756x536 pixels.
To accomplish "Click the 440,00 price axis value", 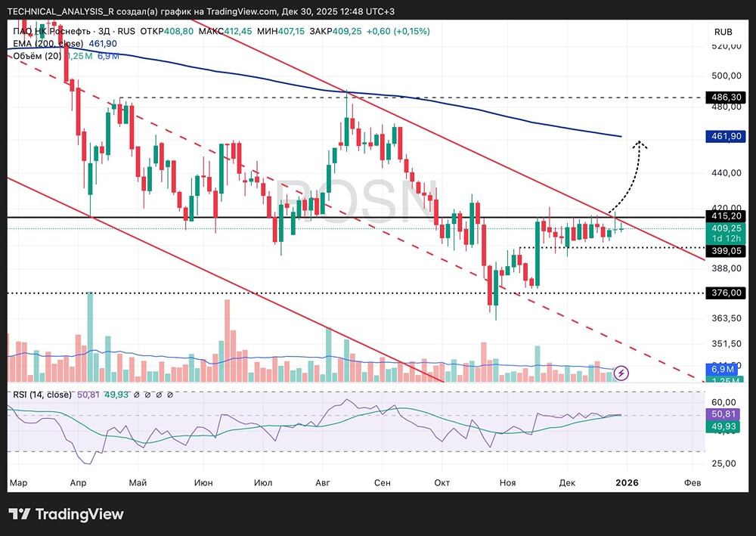I will pyautogui.click(x=727, y=172).
